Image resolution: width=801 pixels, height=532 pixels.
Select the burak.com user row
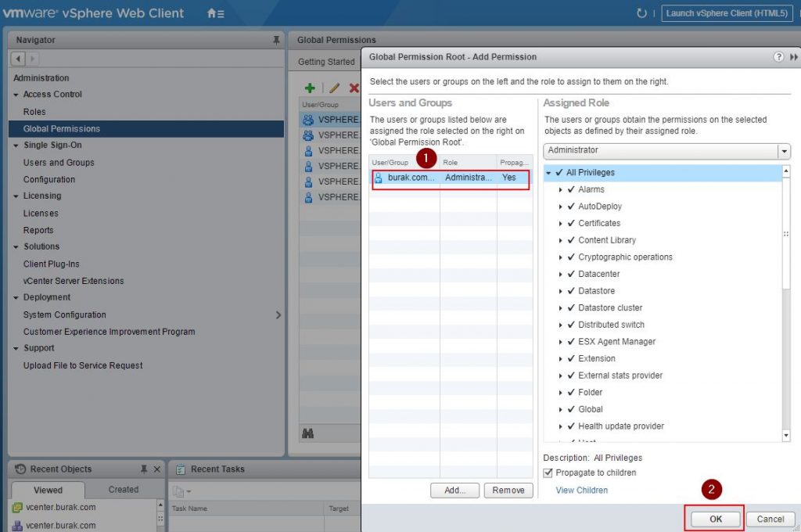pyautogui.click(x=451, y=178)
